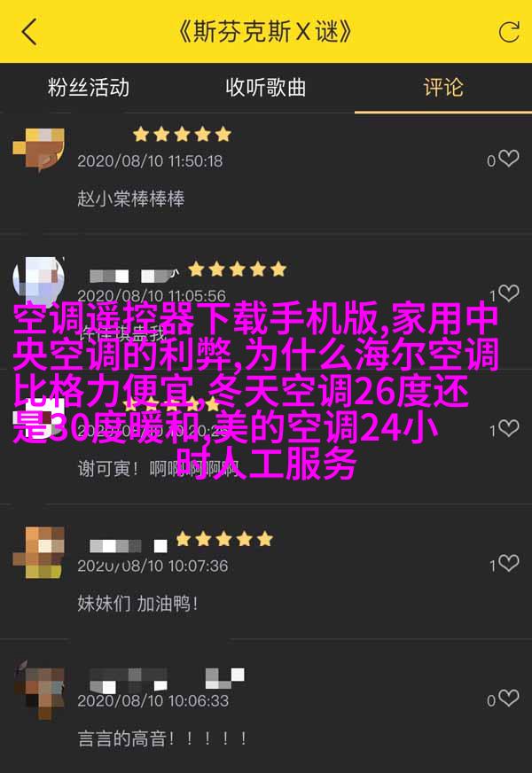Like the comment 赵小棠棒棒棒
This screenshot has height=773, width=532.
click(x=509, y=159)
